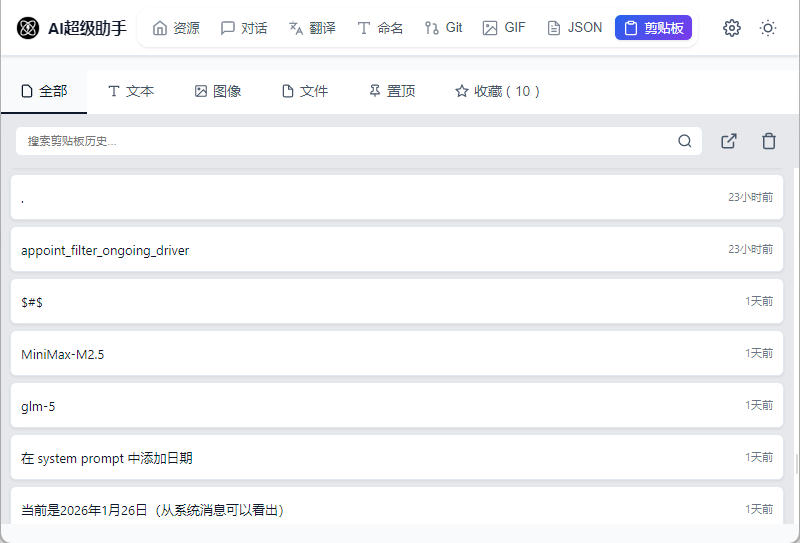
Task: Open the JSON tool
Action: click(575, 28)
